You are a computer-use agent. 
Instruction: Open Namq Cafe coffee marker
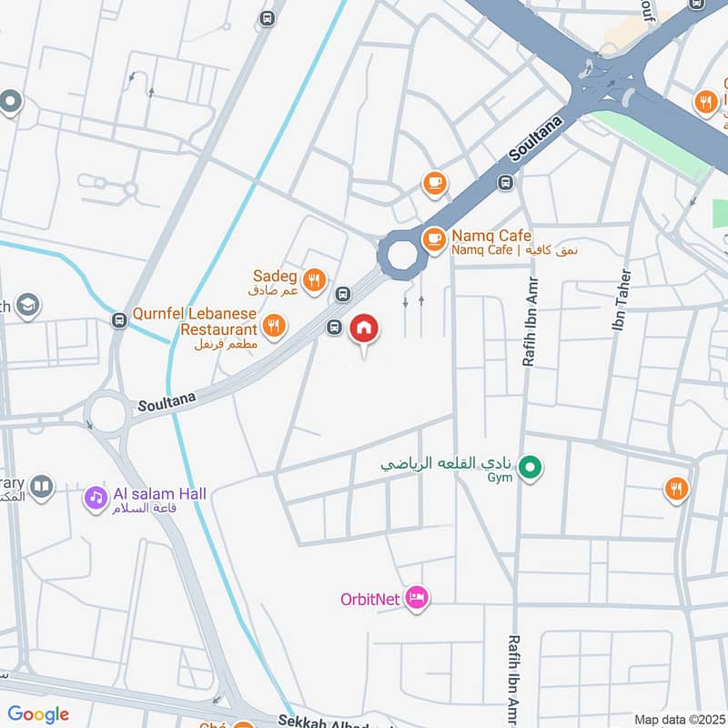click(434, 239)
